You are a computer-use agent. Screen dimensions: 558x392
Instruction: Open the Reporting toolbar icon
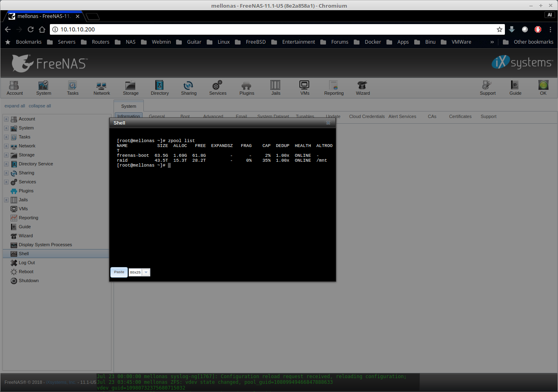[334, 88]
